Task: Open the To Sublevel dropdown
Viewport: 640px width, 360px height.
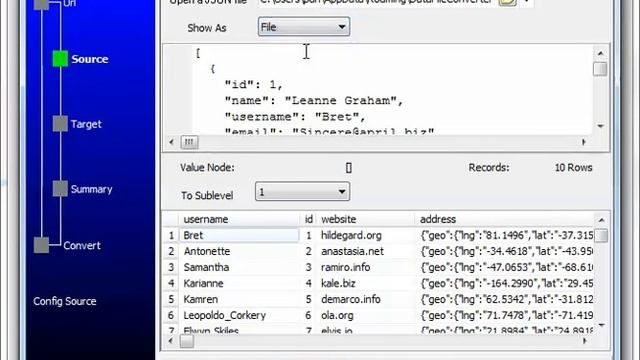Action: coord(302,191)
